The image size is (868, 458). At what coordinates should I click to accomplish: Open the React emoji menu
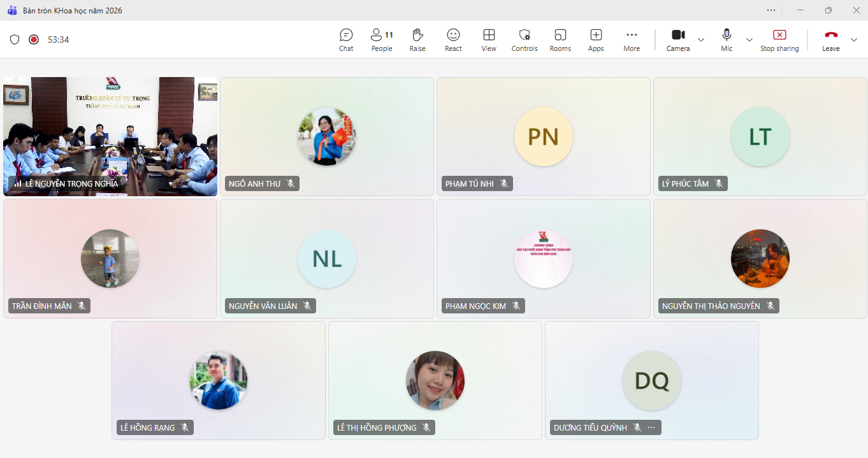(x=453, y=39)
